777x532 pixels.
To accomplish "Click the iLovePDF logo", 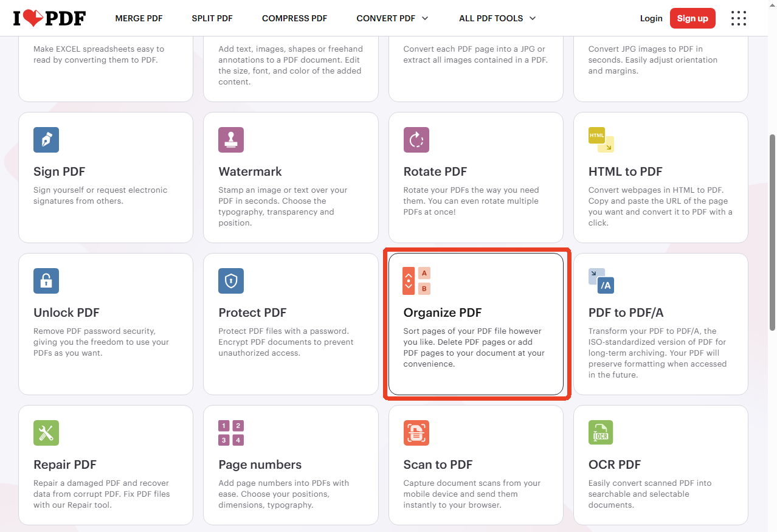I will tap(50, 18).
